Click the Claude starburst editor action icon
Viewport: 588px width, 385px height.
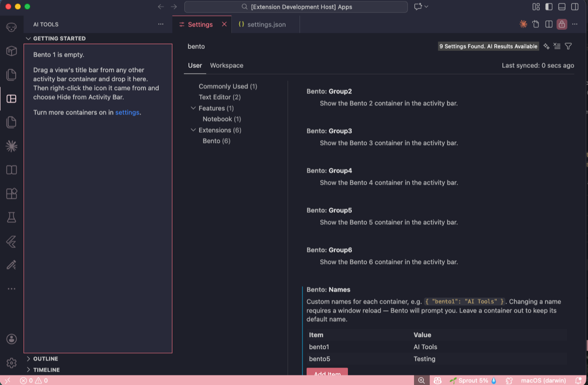pyautogui.click(x=523, y=24)
